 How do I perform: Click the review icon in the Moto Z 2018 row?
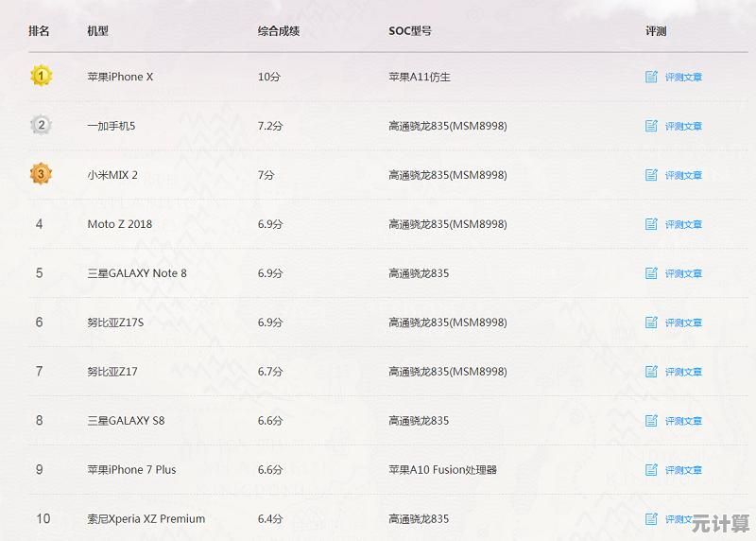(651, 224)
